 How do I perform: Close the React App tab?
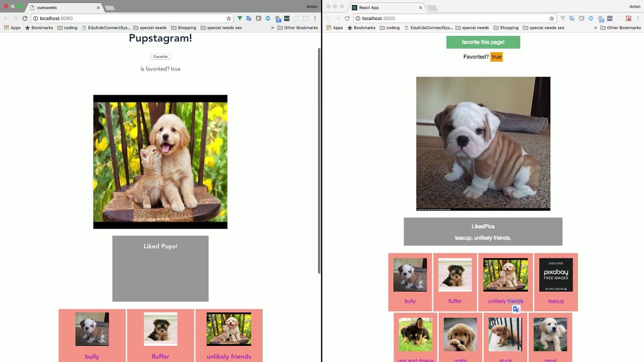(x=421, y=8)
